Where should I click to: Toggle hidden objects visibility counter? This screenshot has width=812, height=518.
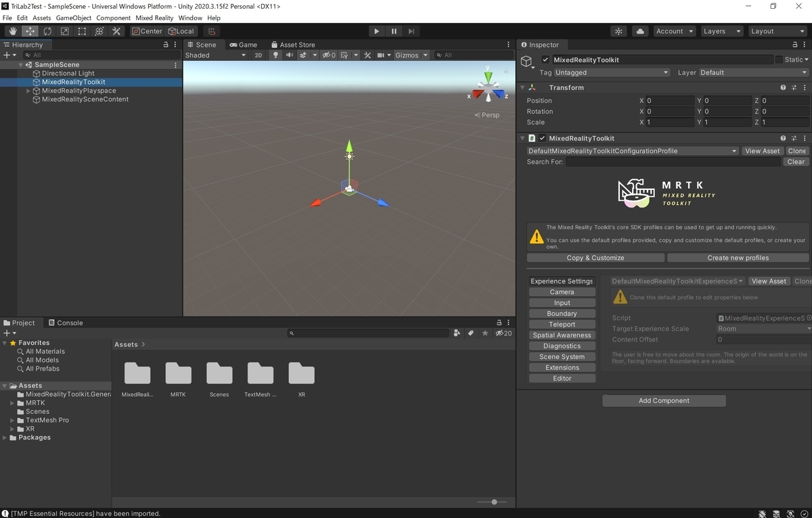[x=329, y=55]
